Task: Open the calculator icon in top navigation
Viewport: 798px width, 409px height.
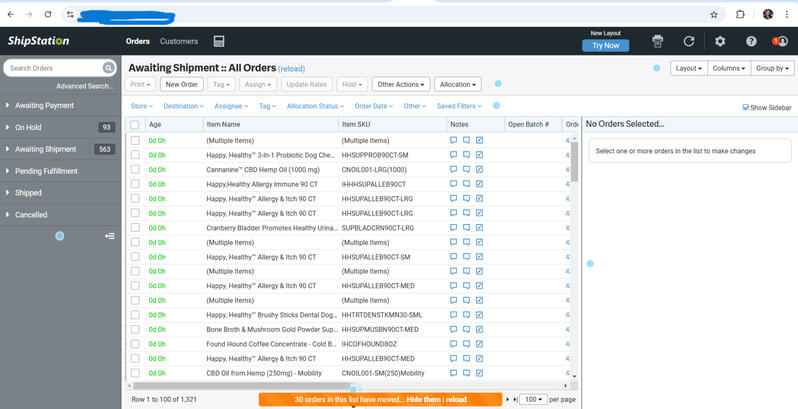Action: 219,41
